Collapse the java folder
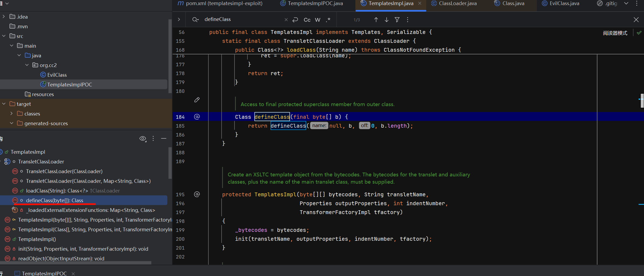 click(19, 55)
